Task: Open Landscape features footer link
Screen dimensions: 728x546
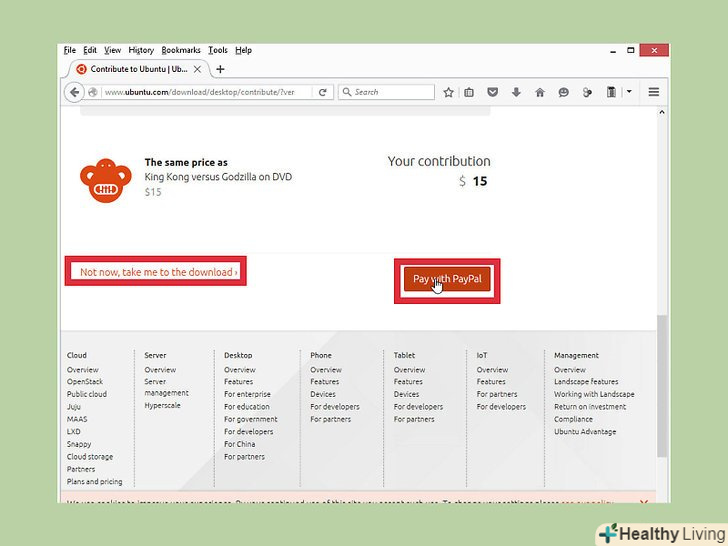Action: (586, 382)
